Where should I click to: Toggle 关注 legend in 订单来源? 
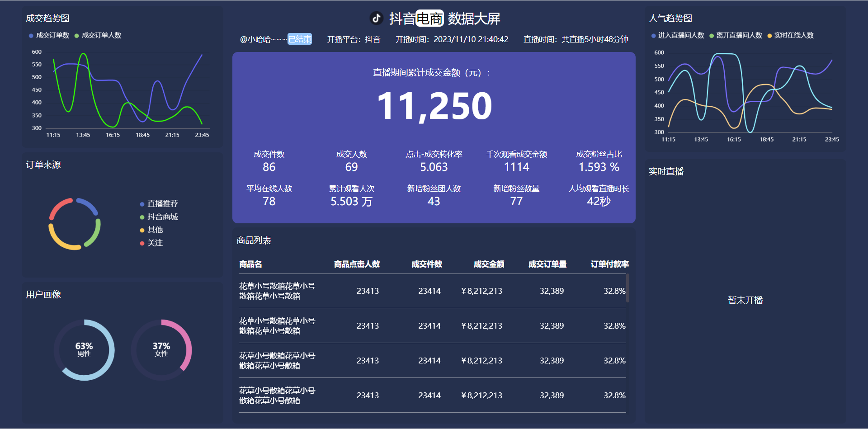click(151, 243)
